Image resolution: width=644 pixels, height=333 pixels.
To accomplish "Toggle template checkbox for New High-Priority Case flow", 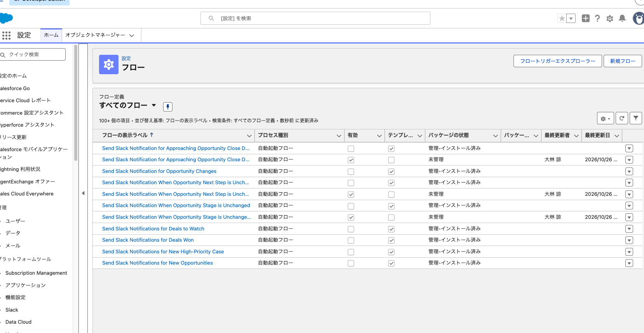I will [x=391, y=252].
